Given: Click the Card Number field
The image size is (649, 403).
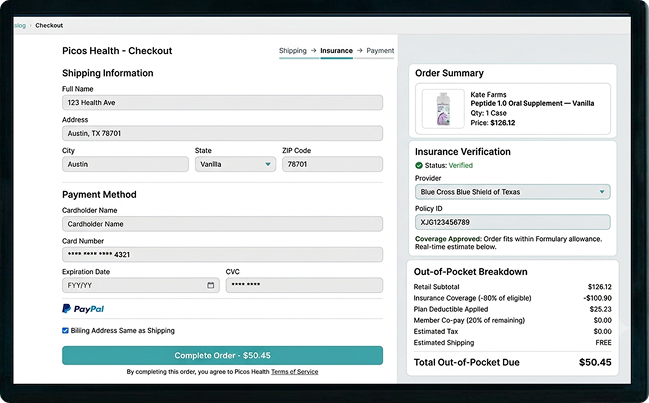Looking at the screenshot, I should click(x=222, y=254).
